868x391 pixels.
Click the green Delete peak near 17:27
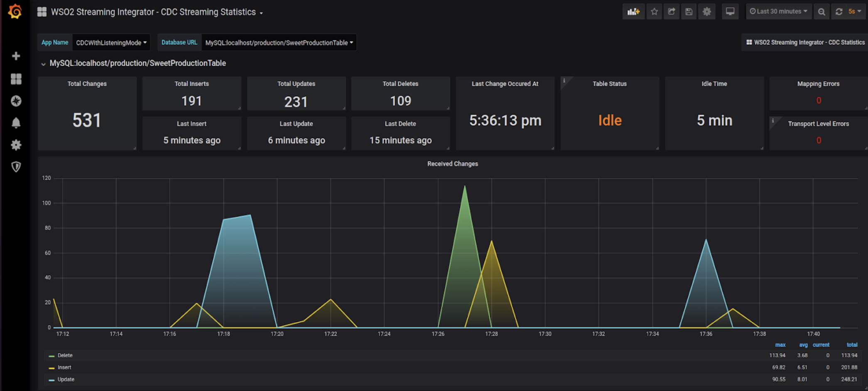[465, 187]
